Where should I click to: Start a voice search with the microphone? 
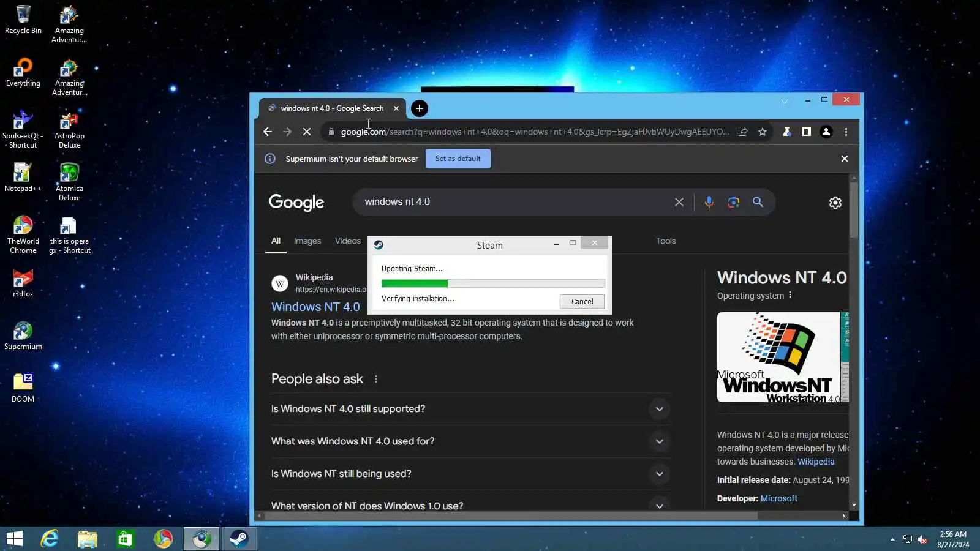coord(709,202)
